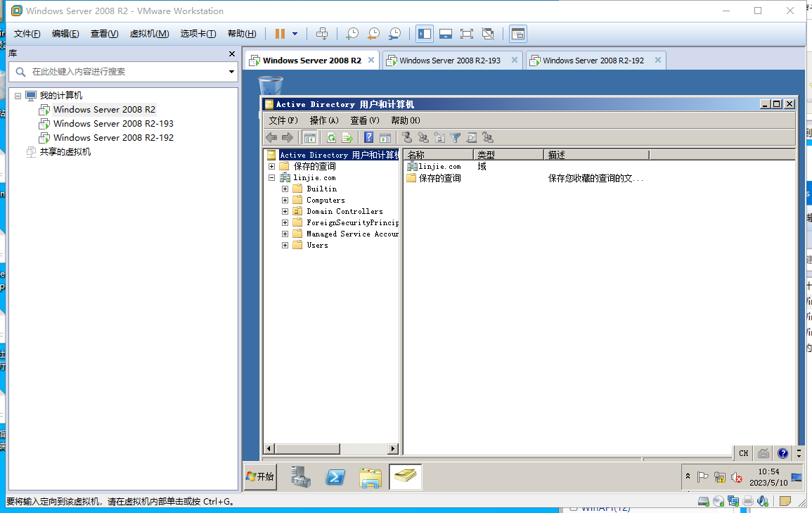Select 共享的虚拟机 in the library
812x513 pixels.
pos(65,151)
